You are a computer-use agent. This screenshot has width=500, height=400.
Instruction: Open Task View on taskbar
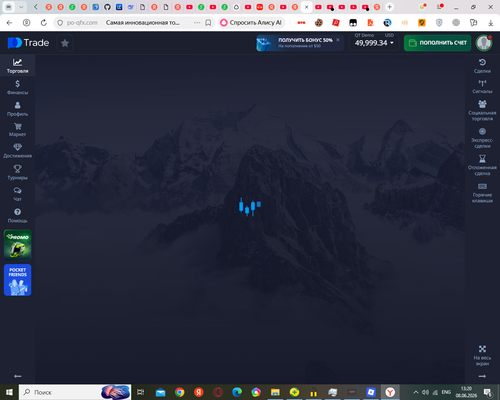141,392
